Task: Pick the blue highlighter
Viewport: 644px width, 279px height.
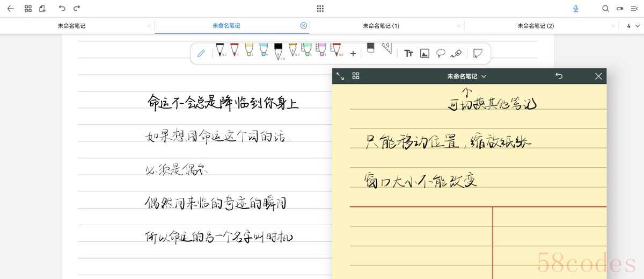Action: click(x=264, y=50)
